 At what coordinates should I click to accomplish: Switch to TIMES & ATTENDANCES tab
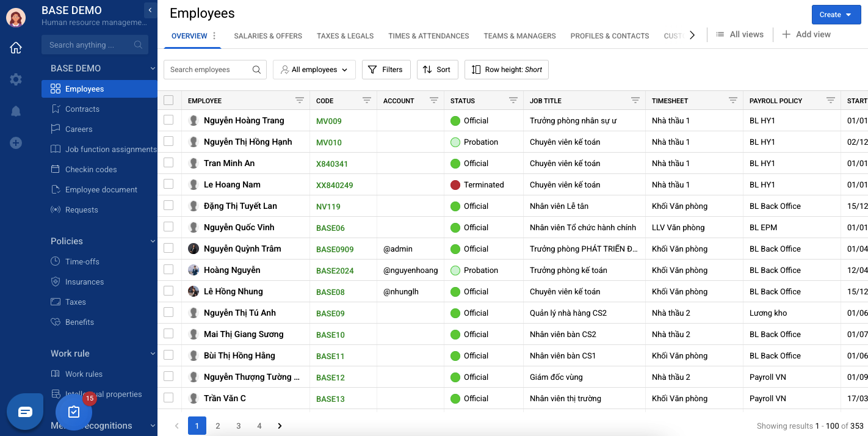(429, 36)
